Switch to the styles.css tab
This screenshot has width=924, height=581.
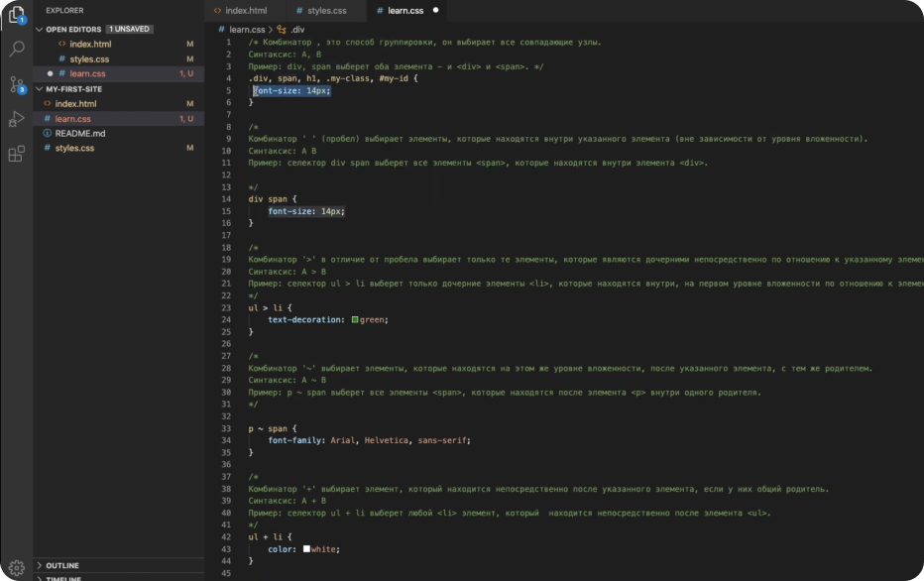[326, 11]
